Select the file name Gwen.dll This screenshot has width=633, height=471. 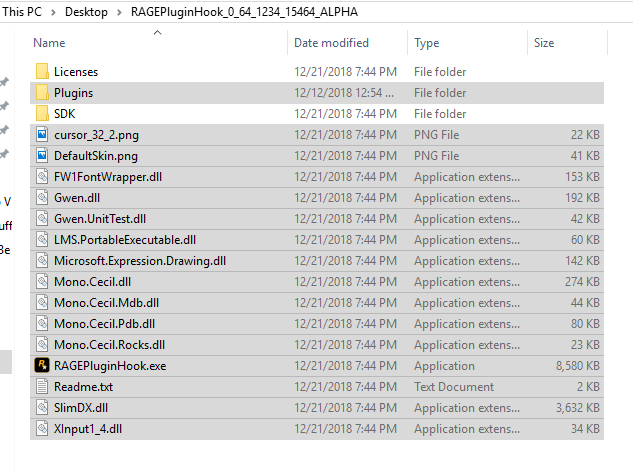click(77, 198)
